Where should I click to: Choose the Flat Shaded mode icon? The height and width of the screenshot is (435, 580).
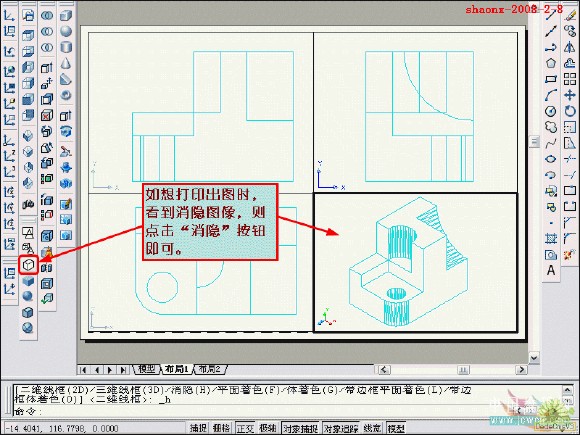[x=28, y=281]
